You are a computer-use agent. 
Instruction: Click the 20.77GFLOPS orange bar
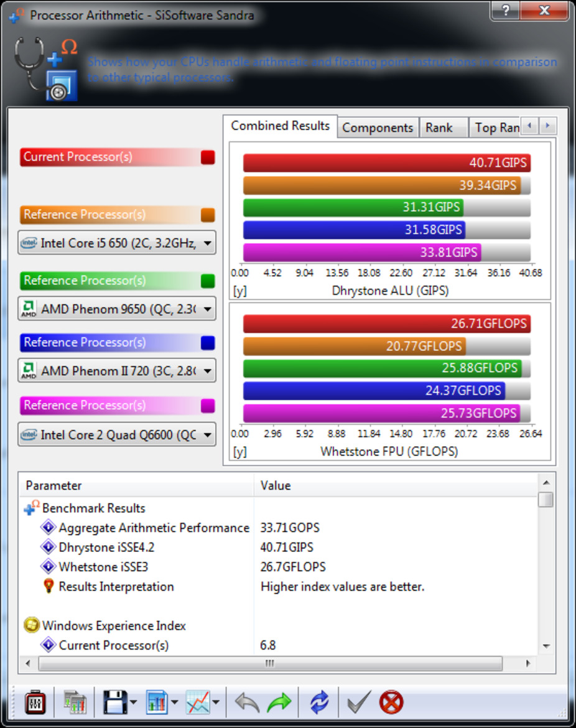355,346
